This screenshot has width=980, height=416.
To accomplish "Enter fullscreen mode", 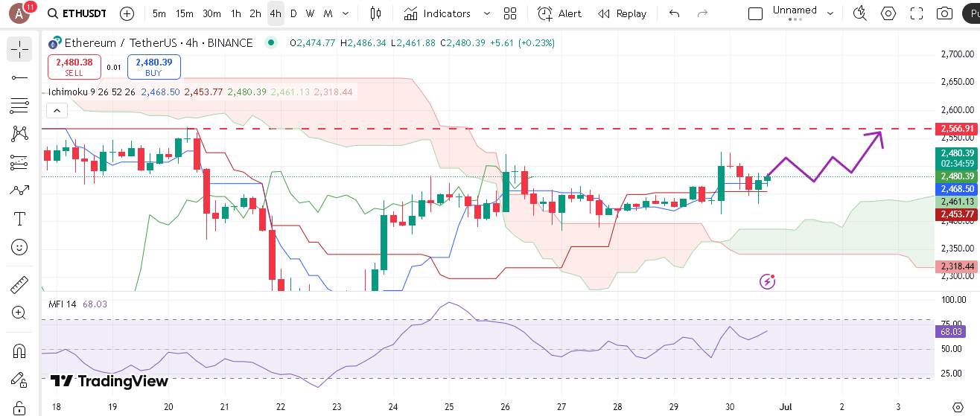I will [x=917, y=13].
